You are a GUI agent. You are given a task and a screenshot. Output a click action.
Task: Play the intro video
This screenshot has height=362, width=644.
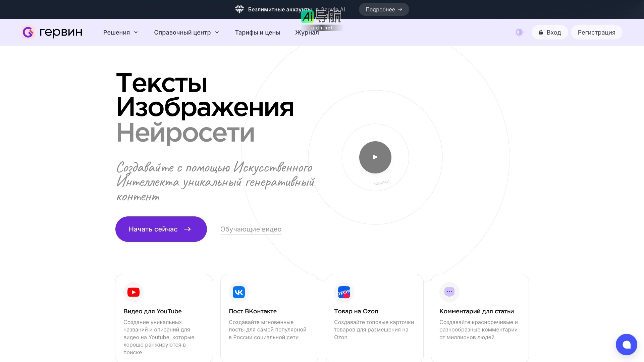pos(375,157)
